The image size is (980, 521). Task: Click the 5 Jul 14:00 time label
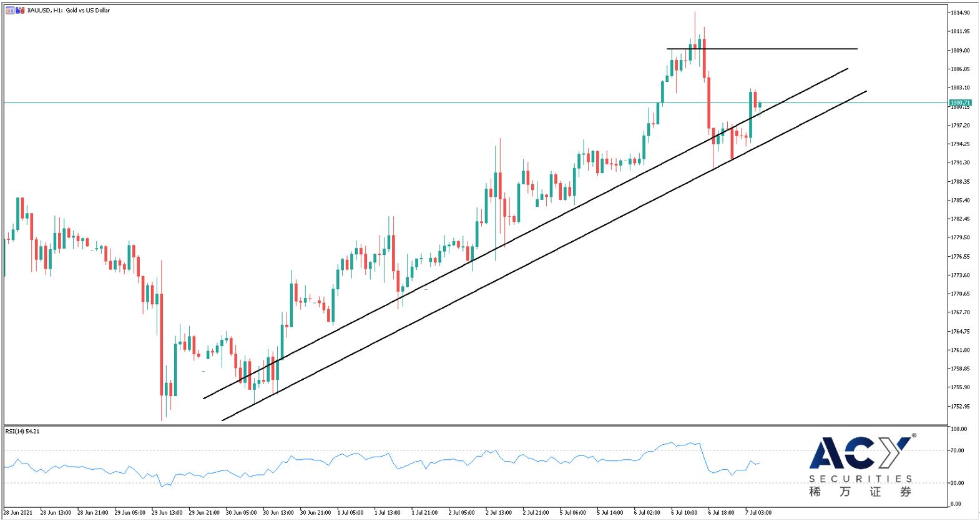click(x=610, y=513)
